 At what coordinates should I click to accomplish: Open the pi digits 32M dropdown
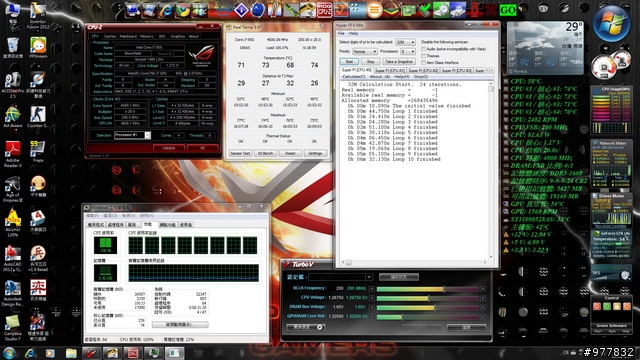405,42
